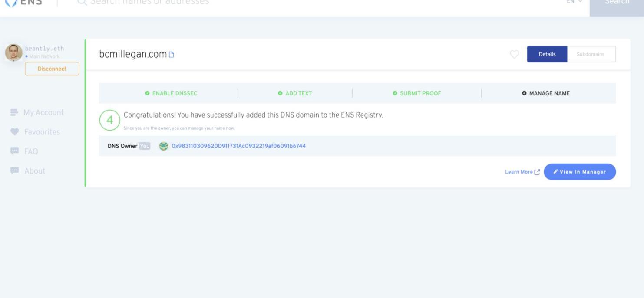This screenshot has width=644, height=298.
Task: Click the Disconnect button
Action: click(x=52, y=69)
